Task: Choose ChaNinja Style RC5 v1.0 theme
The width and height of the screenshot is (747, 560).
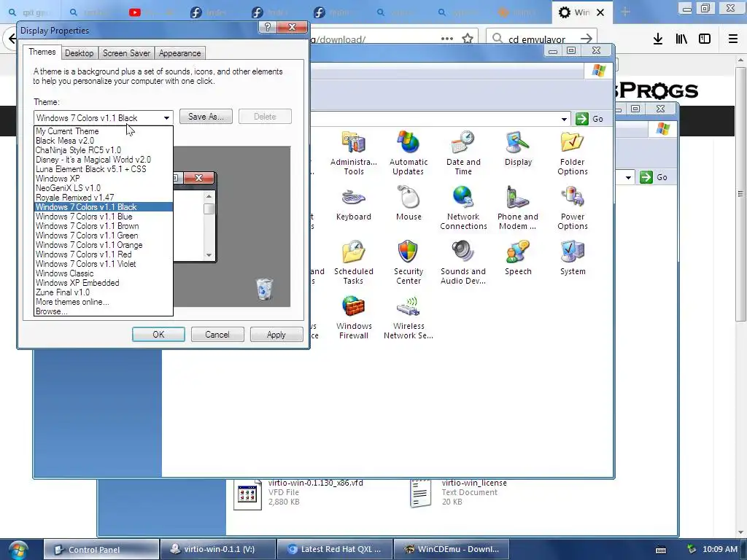Action: coord(104,150)
